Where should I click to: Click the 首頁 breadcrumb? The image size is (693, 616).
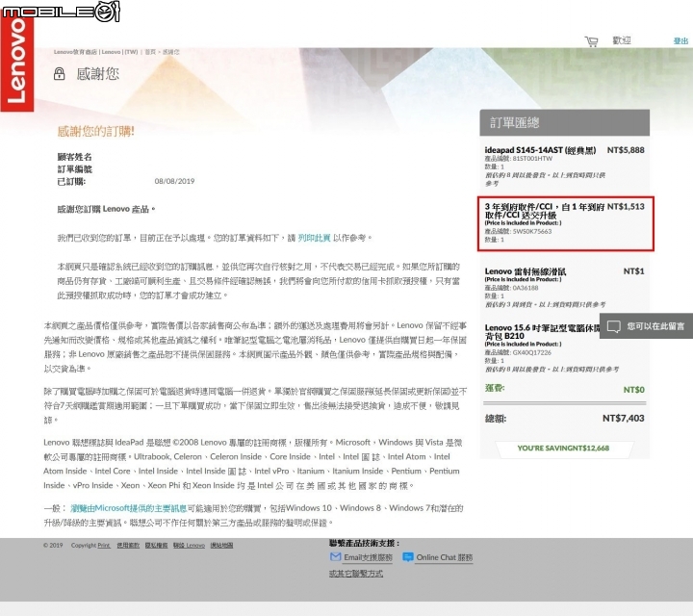click(150, 52)
